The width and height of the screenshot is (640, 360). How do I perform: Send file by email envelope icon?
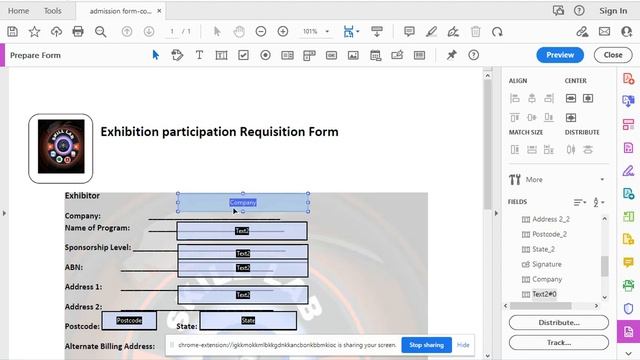pos(604,31)
